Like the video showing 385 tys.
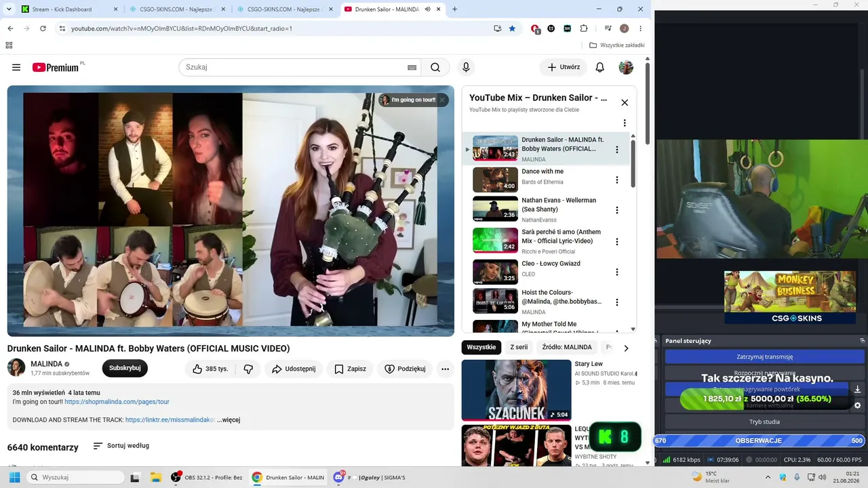 [x=210, y=369]
